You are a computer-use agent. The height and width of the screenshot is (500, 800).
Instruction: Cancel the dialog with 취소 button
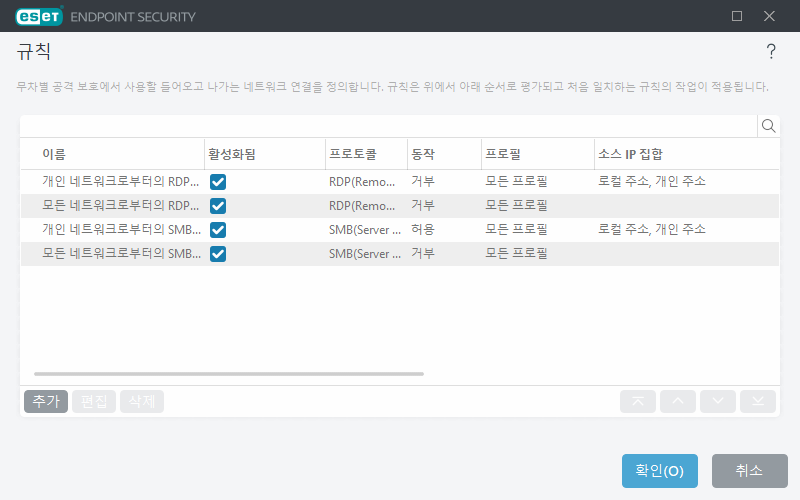pyautogui.click(x=749, y=471)
